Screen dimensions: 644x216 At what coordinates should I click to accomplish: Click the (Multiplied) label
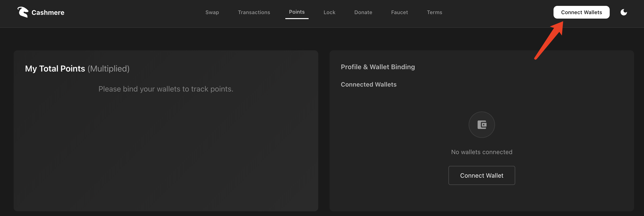(x=109, y=68)
